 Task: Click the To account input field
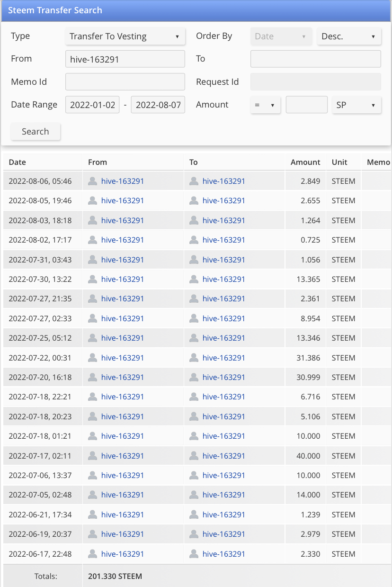[315, 59]
